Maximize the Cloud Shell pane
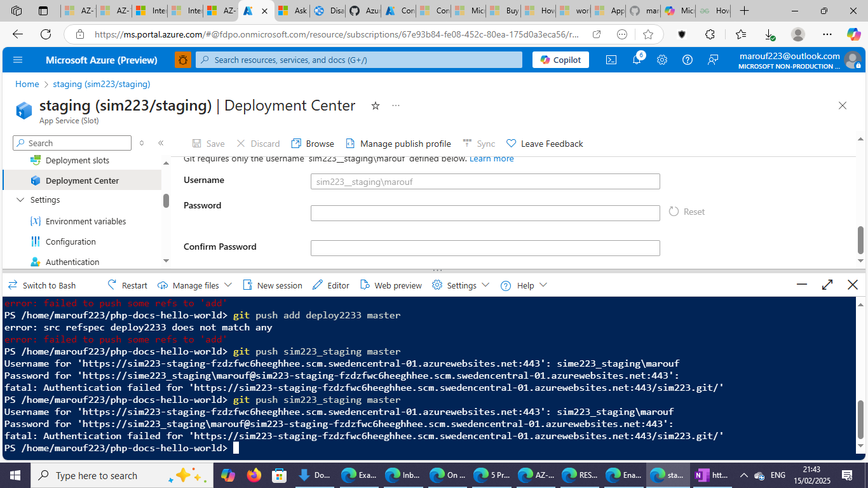The image size is (868, 488). coord(827,285)
